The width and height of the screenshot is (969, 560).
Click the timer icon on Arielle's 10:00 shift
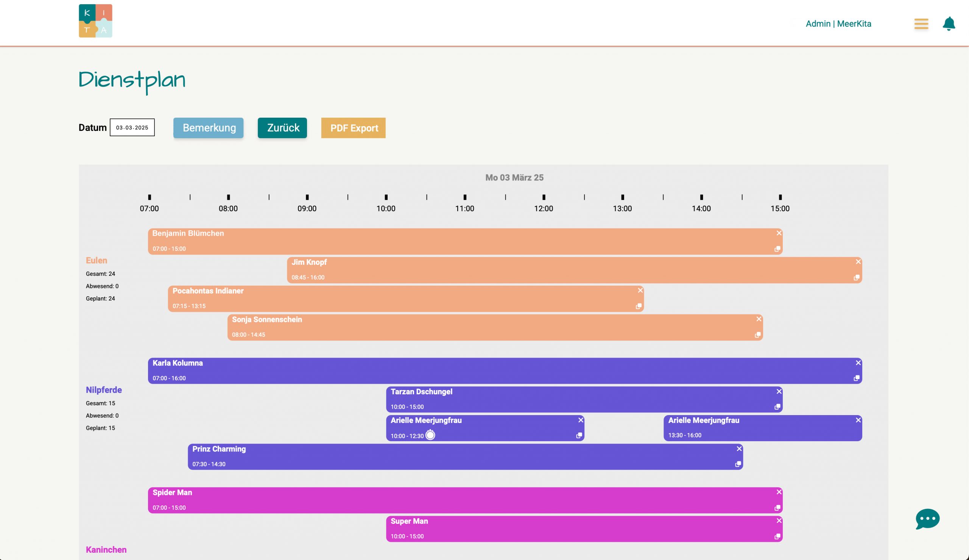tap(430, 435)
